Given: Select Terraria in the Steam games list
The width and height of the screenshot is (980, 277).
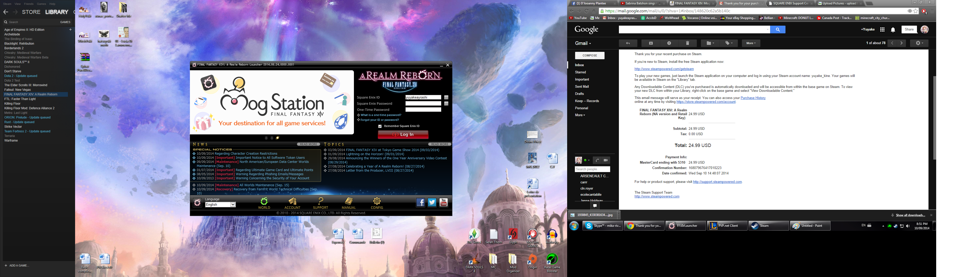Looking at the screenshot, I should click(9, 136).
